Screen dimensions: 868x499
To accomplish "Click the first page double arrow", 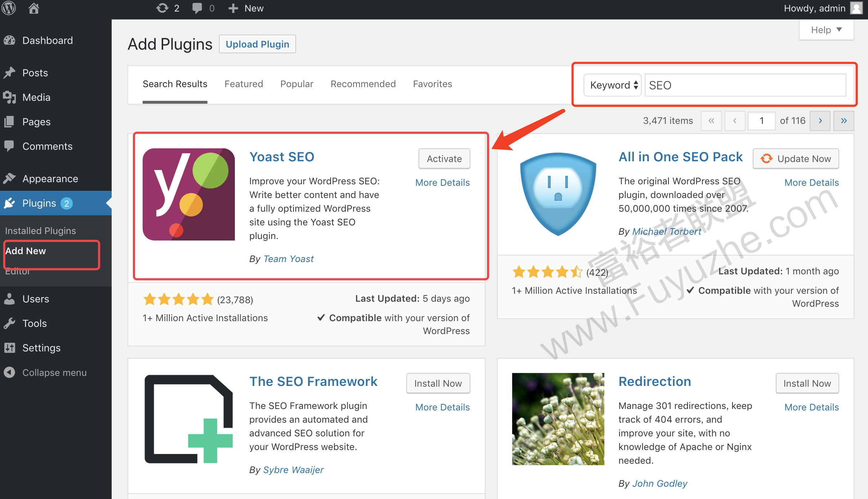I will [711, 121].
